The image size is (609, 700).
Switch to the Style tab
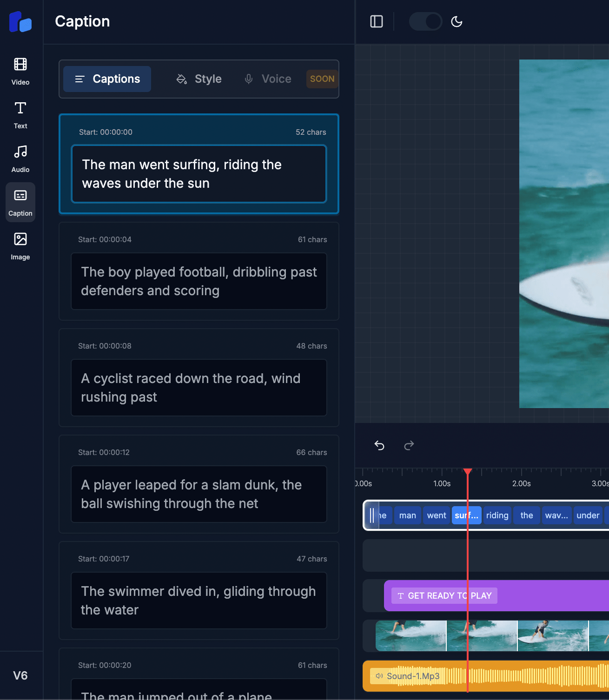click(199, 79)
